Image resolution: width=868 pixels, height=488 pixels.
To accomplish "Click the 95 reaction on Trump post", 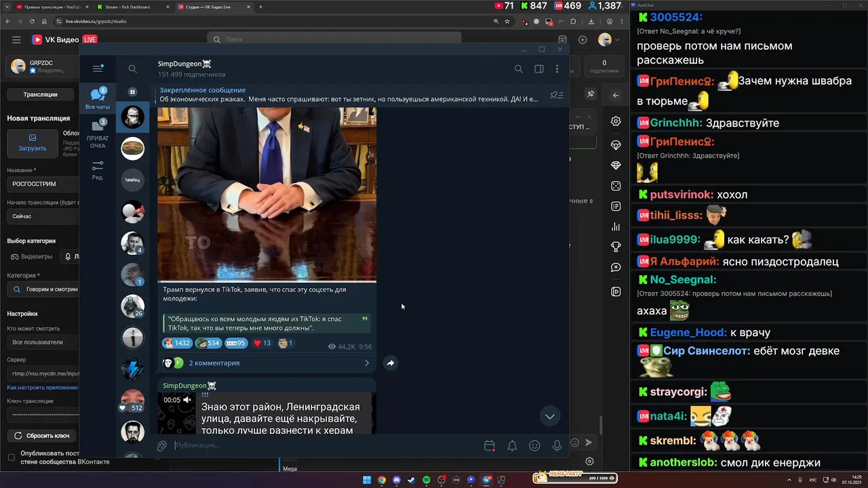I will point(236,343).
